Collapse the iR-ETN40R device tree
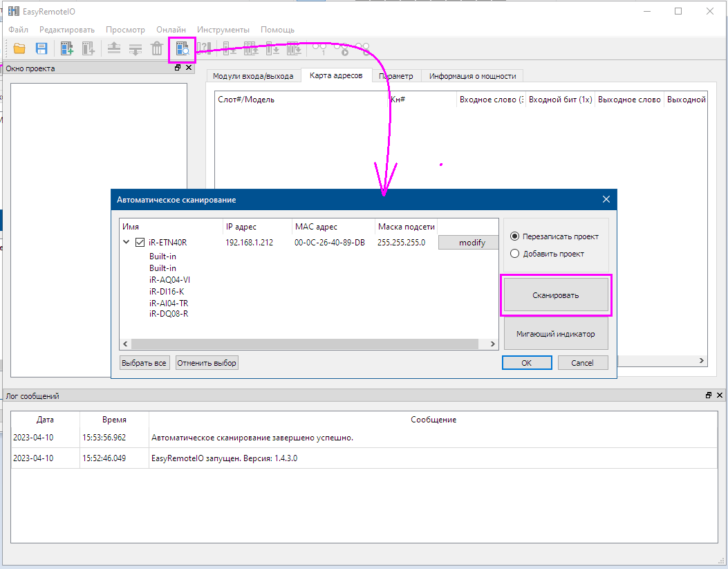Viewport: 728px width, 569px height. 126,242
